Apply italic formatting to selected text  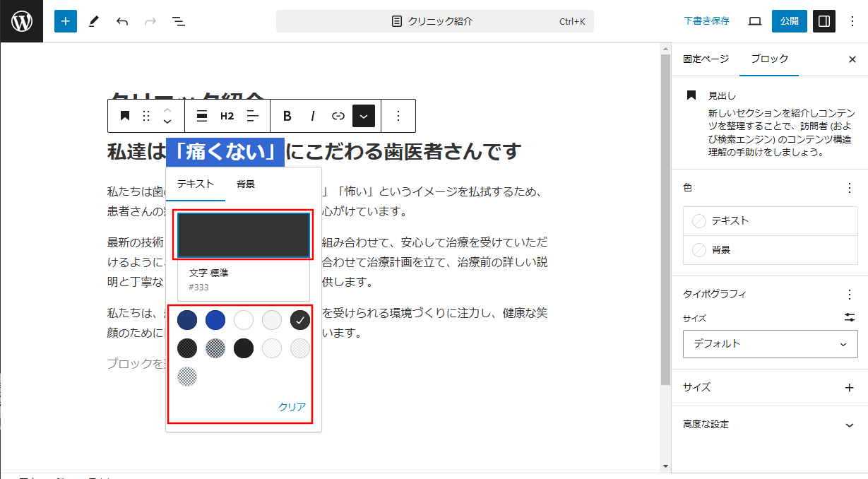(312, 116)
